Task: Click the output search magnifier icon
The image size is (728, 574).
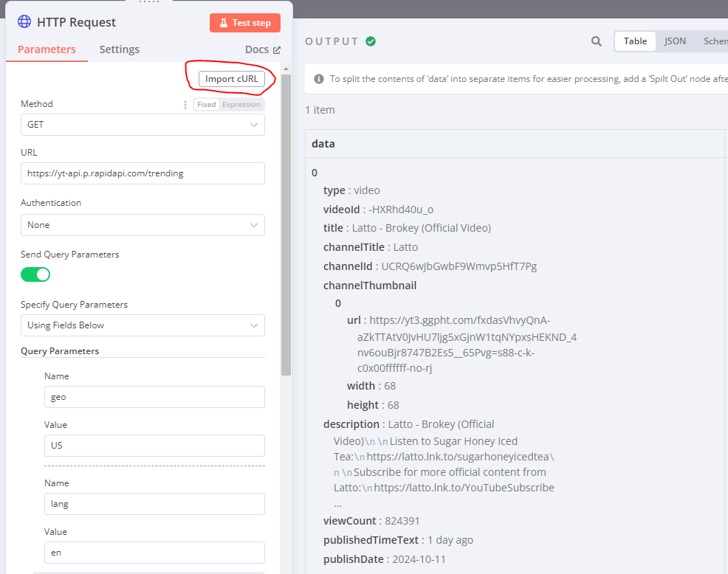Action: tap(596, 41)
